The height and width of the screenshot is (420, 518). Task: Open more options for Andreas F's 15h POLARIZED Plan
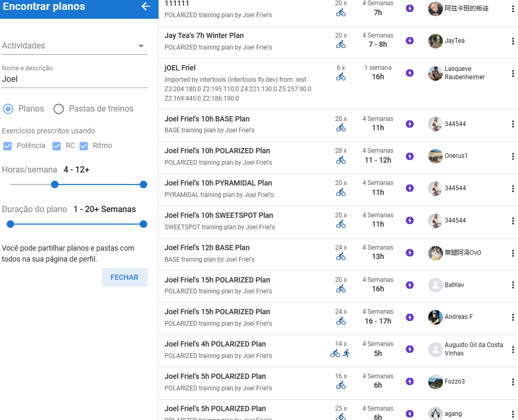pos(513,317)
